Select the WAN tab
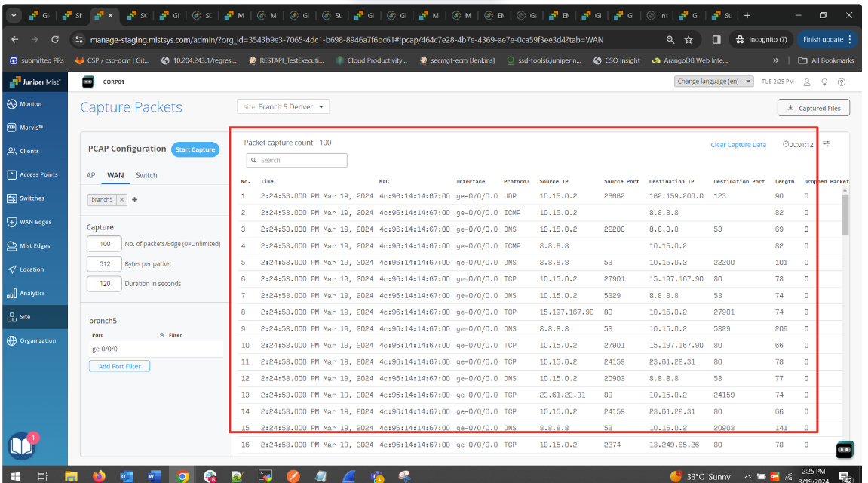The height and width of the screenshot is (483, 868). coord(115,175)
